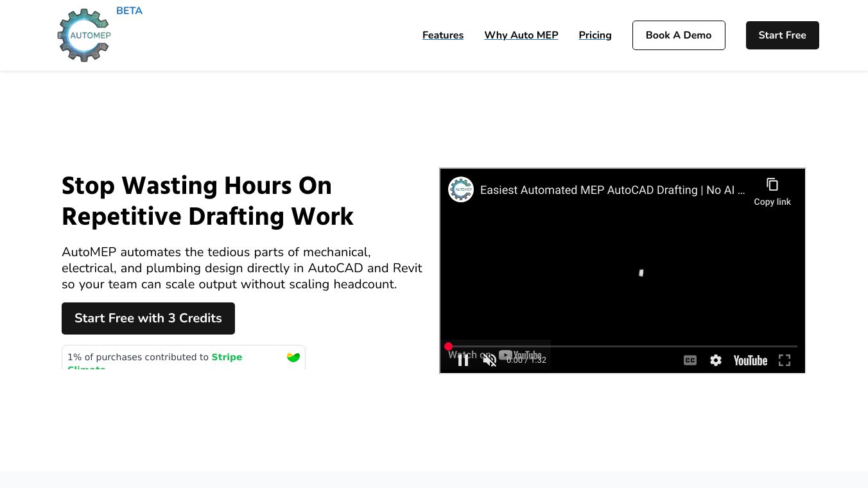The image size is (868, 488).
Task: Unmute the video with the speaker icon
Action: tap(489, 360)
